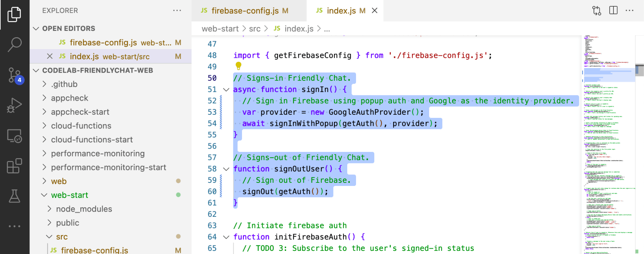Expand the cloud-functions folder
This screenshot has height=254, width=644.
pos(81,126)
